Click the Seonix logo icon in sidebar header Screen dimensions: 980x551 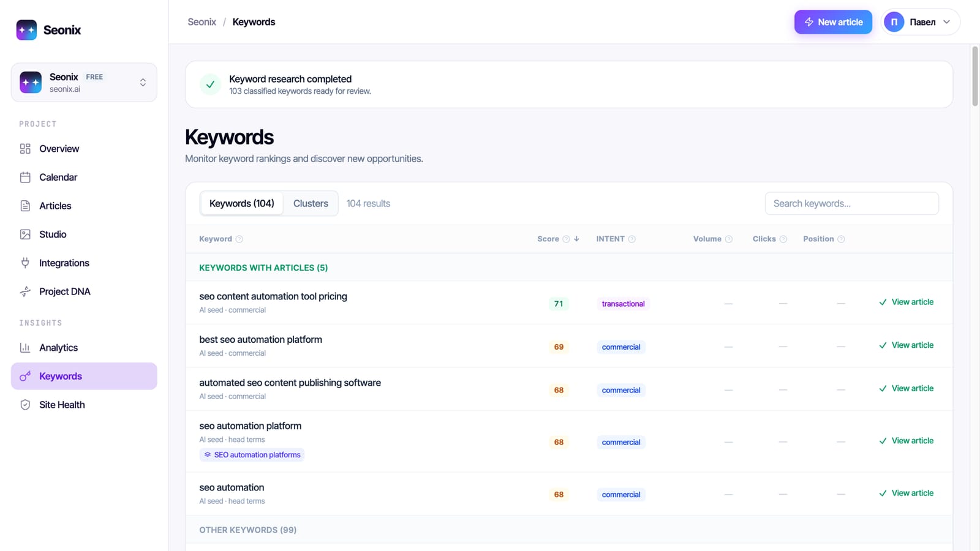[x=26, y=30]
